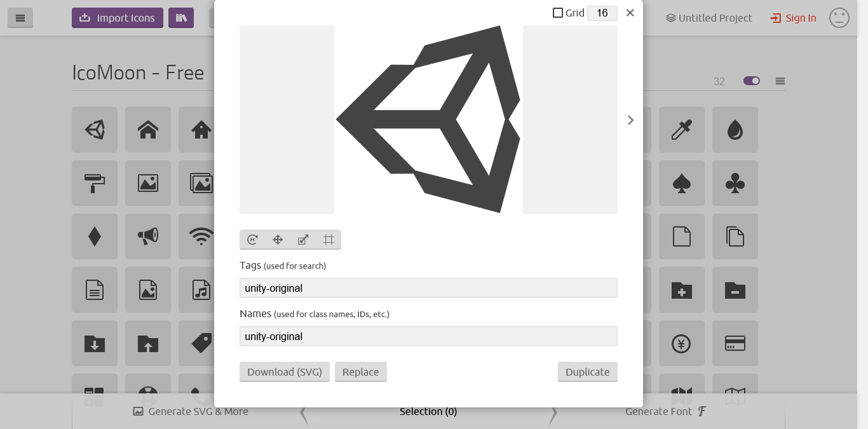The image size is (868, 429).
Task: Click the Download (SVG) button
Action: click(285, 372)
